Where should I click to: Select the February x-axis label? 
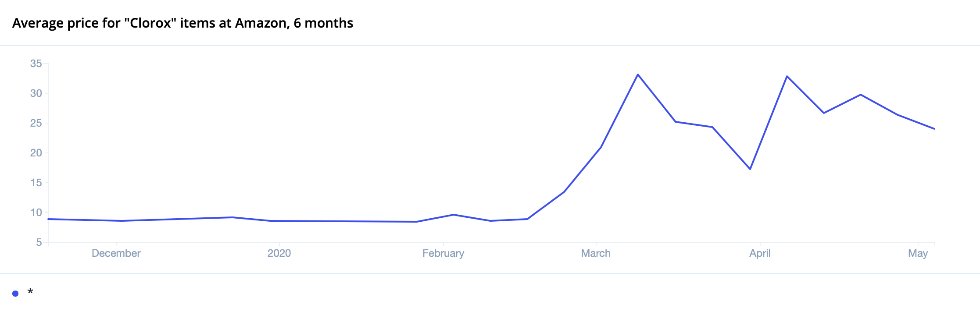pyautogui.click(x=443, y=253)
